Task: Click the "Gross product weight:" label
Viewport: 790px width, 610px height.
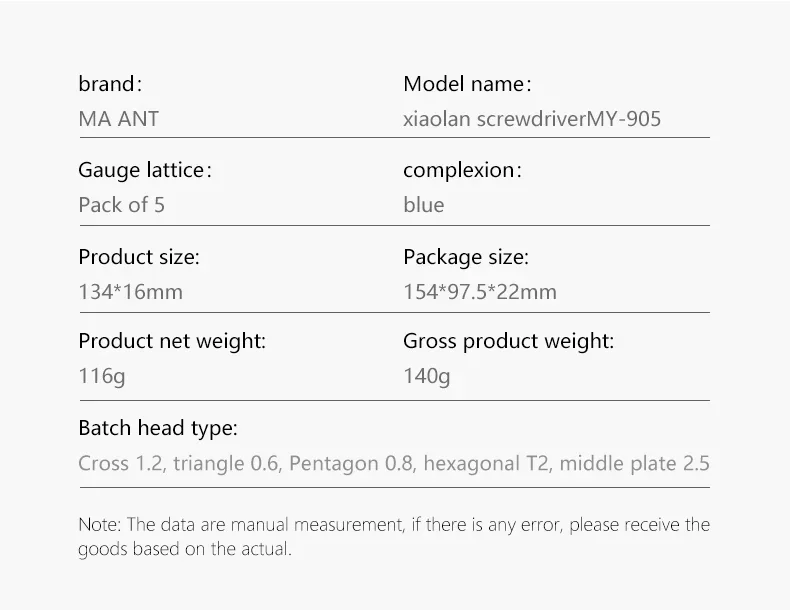Action: [x=508, y=341]
